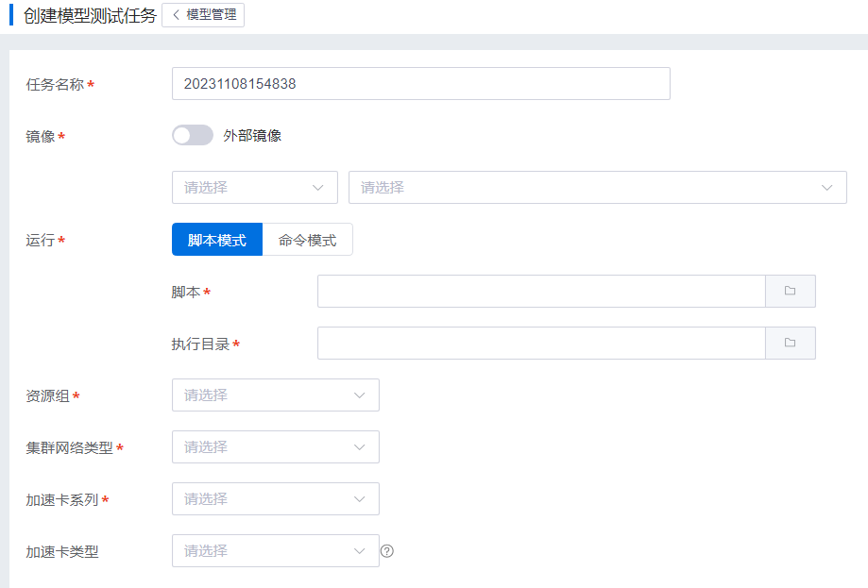Image resolution: width=868 pixels, height=588 pixels.
Task: Open the 加速卡类型 dropdown
Action: (275, 551)
